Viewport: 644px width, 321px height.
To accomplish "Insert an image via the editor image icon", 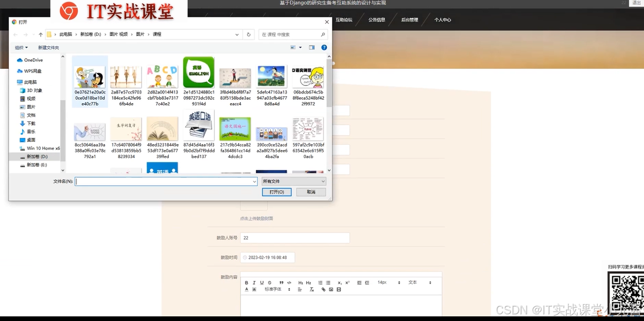I will 330,289.
